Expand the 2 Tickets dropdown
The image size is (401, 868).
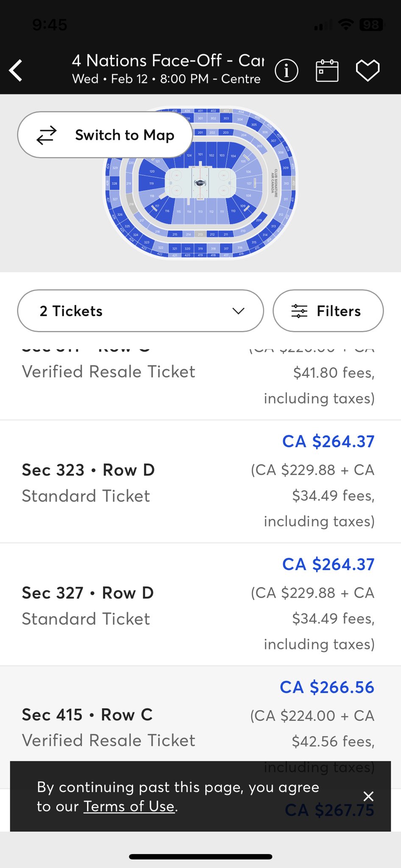(x=140, y=311)
